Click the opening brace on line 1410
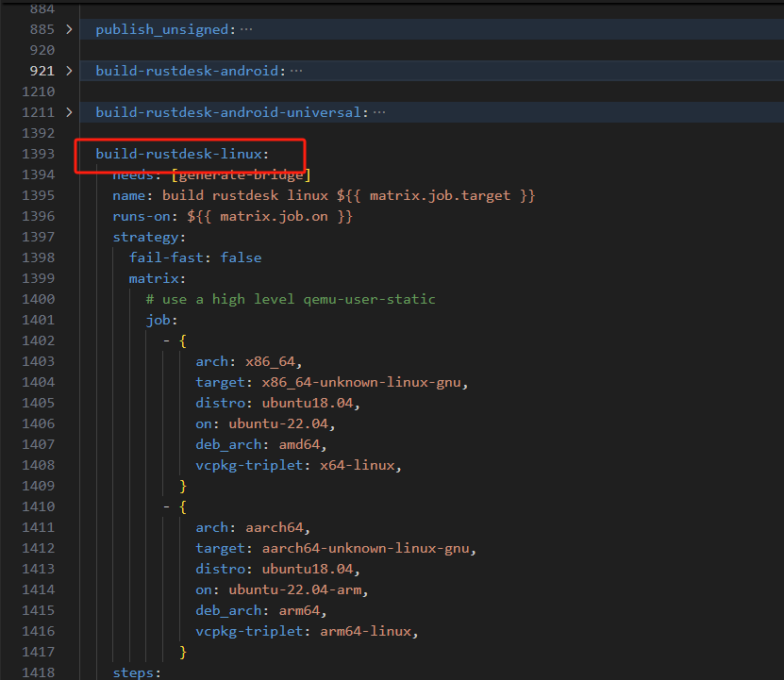This screenshot has width=784, height=680. click(x=183, y=507)
